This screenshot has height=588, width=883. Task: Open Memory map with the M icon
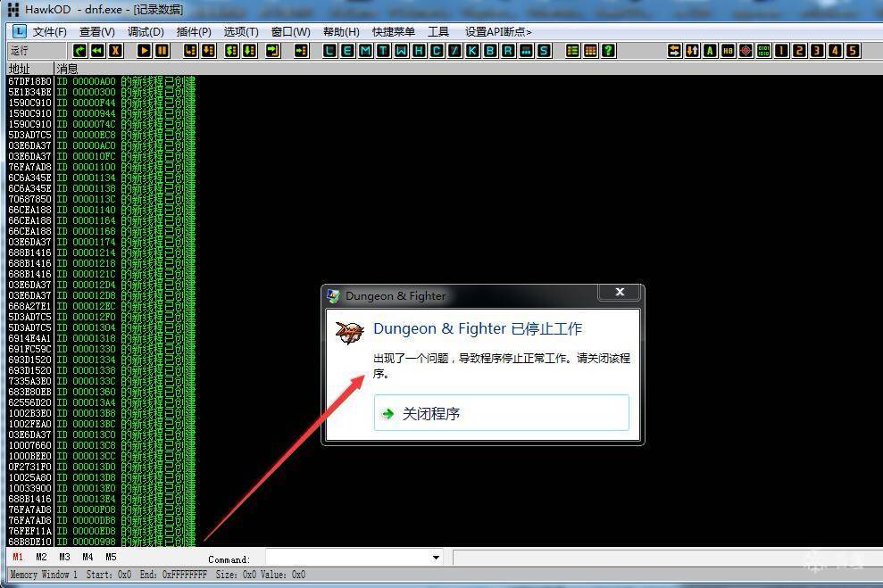tap(365, 51)
